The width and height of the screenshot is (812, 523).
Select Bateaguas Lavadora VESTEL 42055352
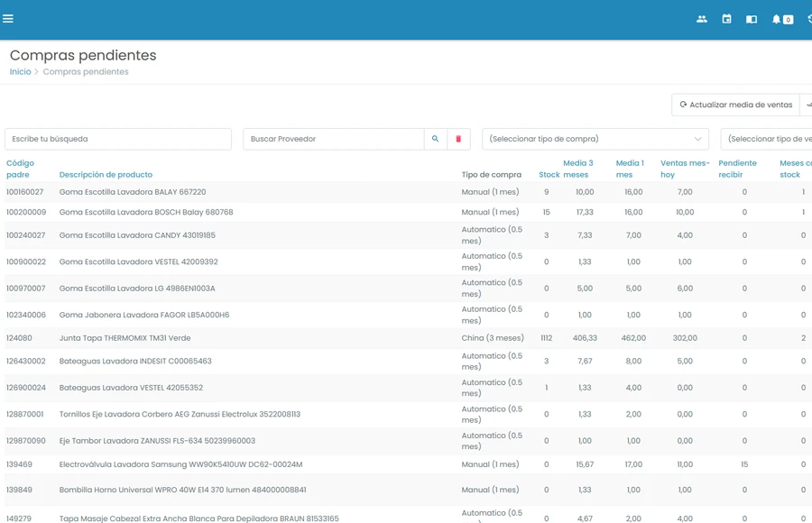coord(131,388)
